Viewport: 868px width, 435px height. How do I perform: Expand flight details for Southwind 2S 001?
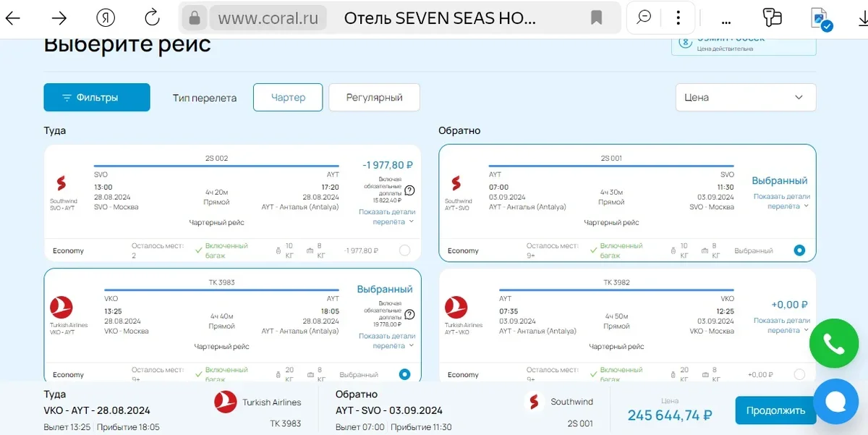tap(781, 201)
